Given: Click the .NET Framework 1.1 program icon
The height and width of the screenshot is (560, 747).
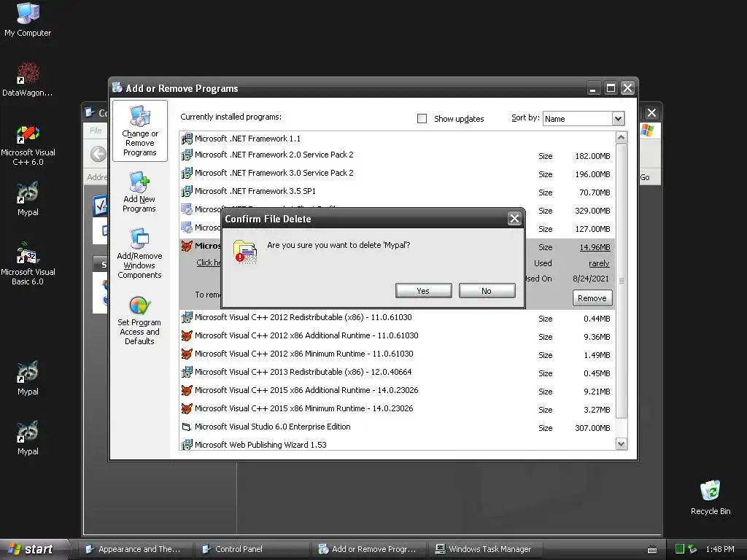Looking at the screenshot, I should point(187,139).
